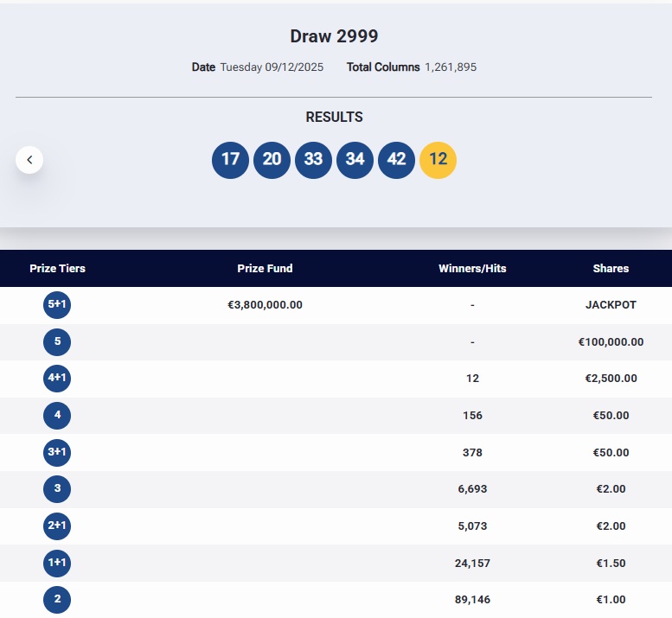
Task: Click the Prize Fund column header
Action: click(x=265, y=269)
